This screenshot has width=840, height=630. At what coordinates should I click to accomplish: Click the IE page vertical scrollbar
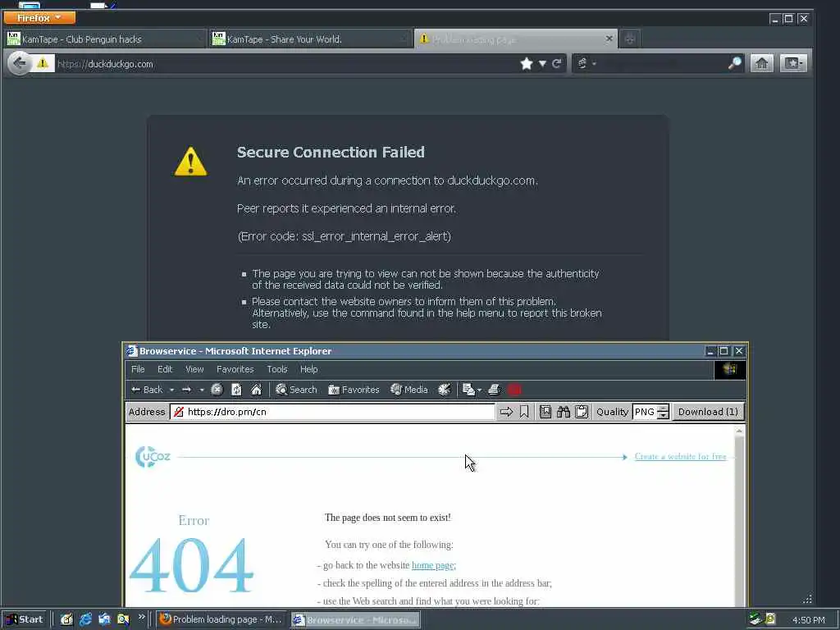(x=739, y=517)
